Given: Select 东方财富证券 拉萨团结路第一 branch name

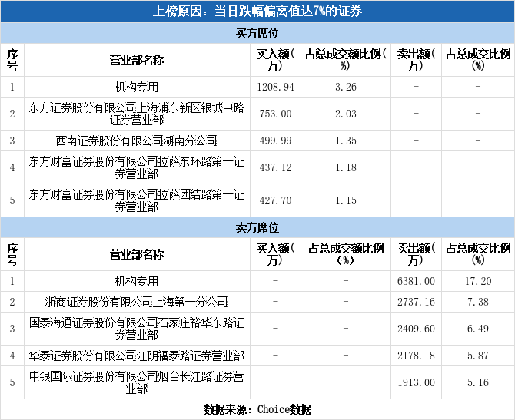Looking at the screenshot, I should click(137, 200).
